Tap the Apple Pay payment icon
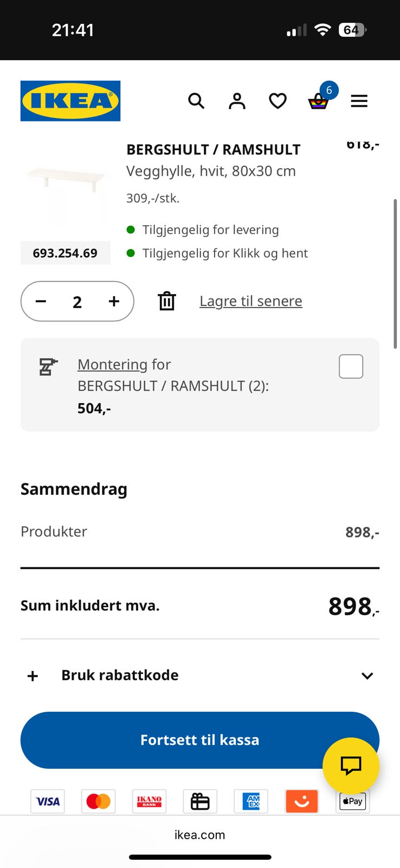This screenshot has width=400, height=868. point(352,801)
